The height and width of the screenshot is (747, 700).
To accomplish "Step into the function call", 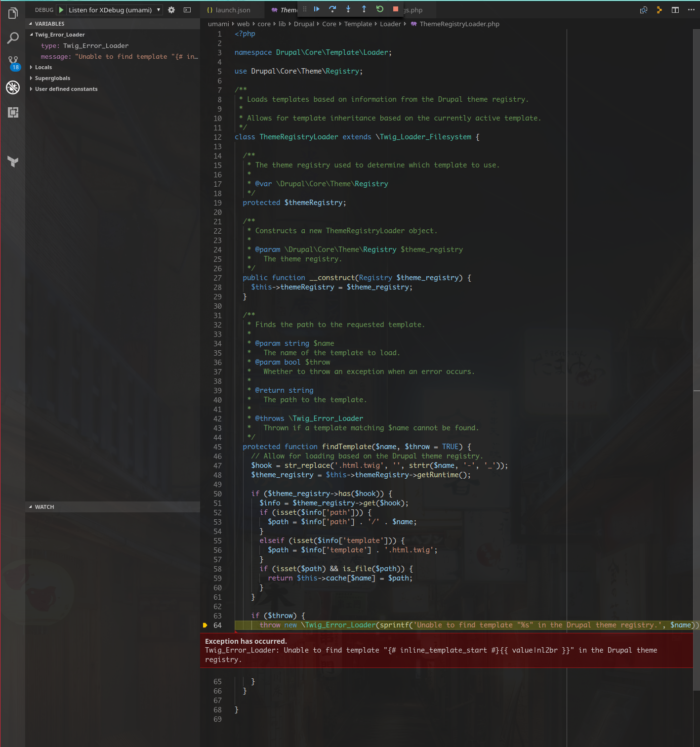I will point(348,9).
